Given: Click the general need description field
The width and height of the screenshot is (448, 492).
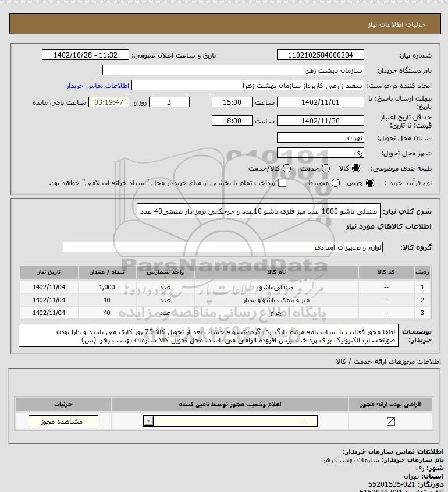Looking at the screenshot, I should point(259,211).
